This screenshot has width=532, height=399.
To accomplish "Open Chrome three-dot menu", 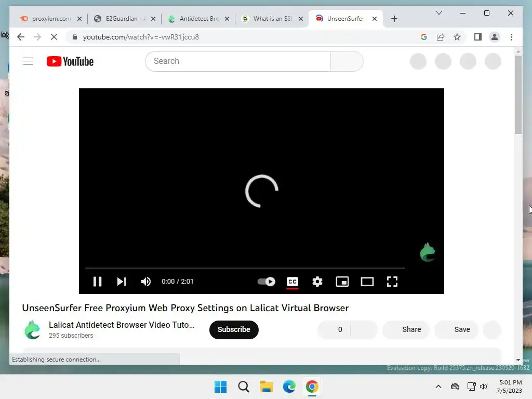I will tap(511, 37).
